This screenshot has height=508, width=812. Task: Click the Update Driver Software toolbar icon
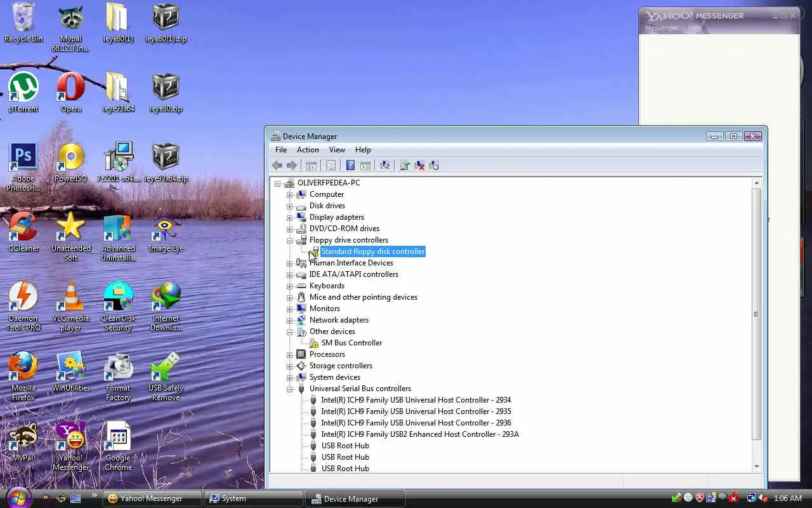click(404, 165)
